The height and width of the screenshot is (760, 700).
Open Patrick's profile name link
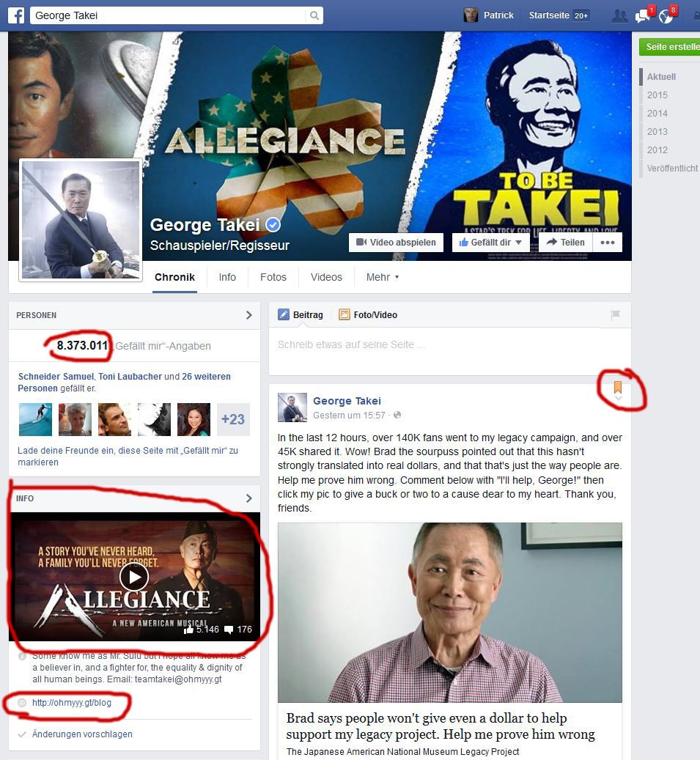coord(498,15)
